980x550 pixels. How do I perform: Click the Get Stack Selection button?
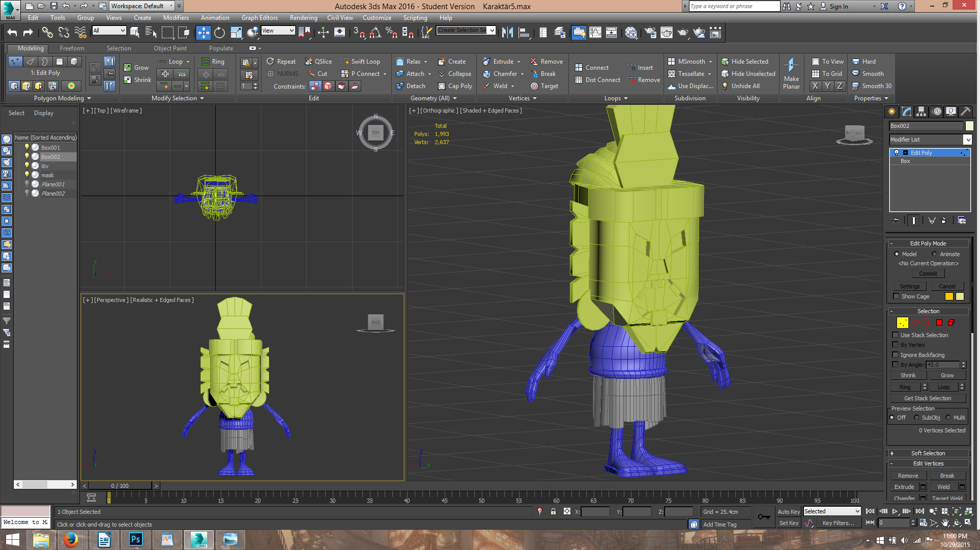[x=927, y=398]
